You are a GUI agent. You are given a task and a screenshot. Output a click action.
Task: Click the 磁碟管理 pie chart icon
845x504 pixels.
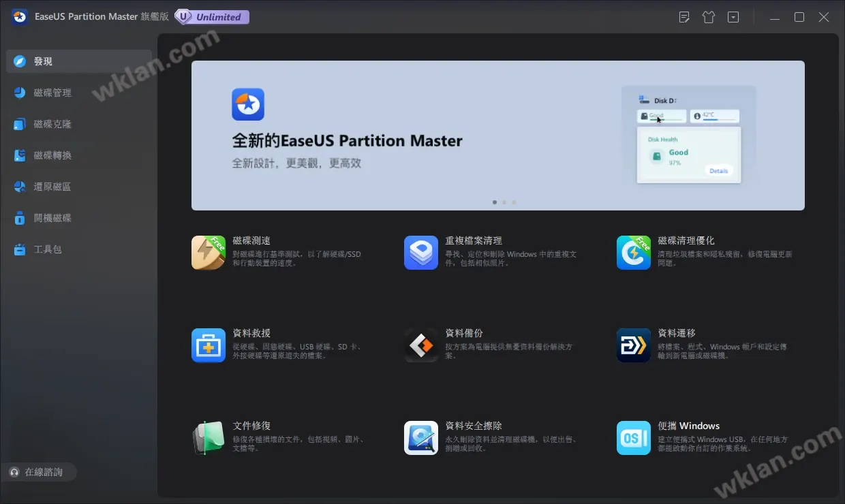tap(20, 93)
